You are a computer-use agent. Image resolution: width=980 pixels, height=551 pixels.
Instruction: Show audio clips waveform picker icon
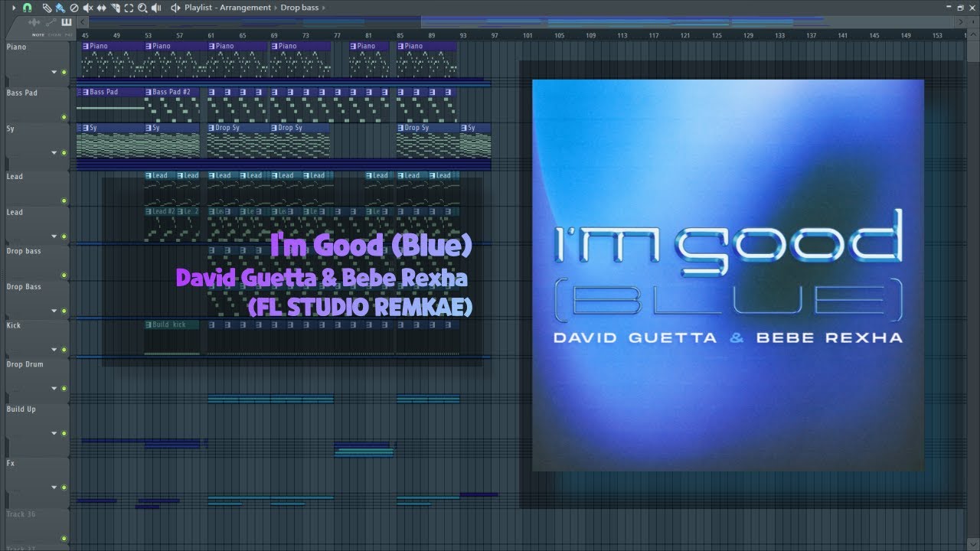tap(34, 22)
